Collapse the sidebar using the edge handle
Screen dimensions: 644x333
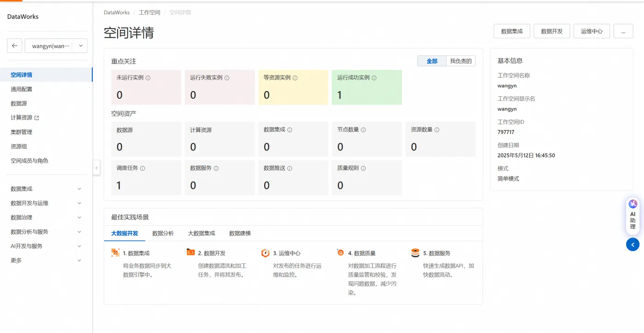[x=97, y=168]
